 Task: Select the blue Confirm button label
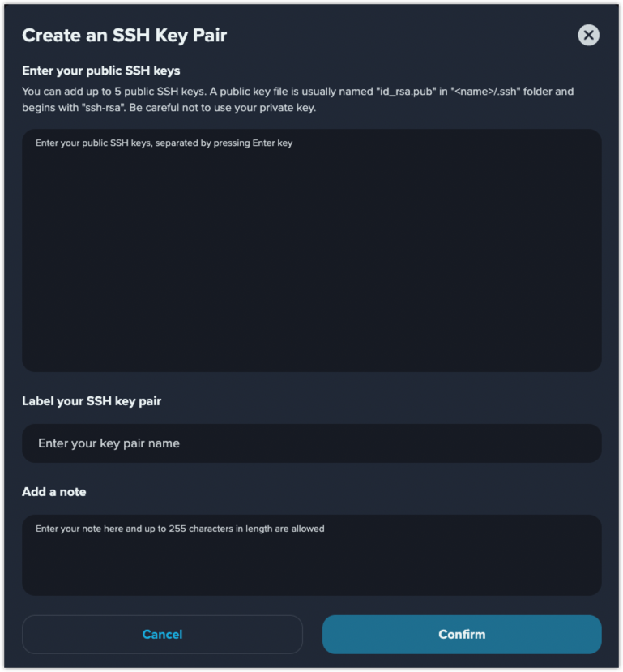[x=462, y=634]
